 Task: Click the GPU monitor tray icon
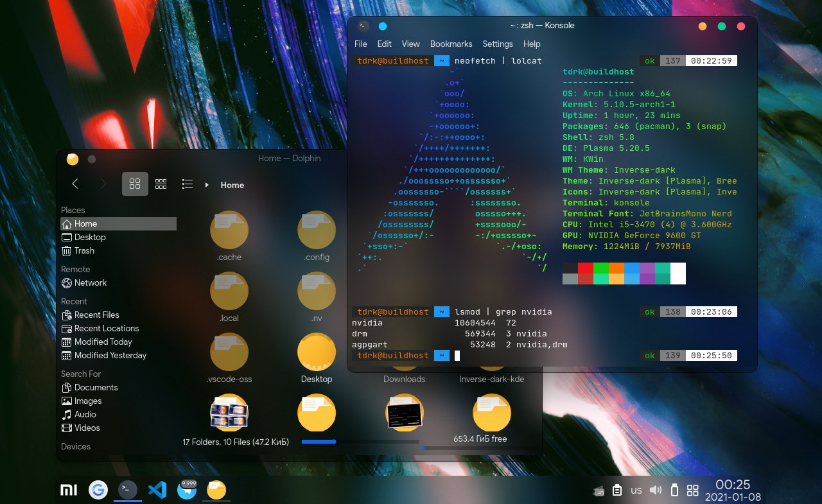tap(599, 491)
